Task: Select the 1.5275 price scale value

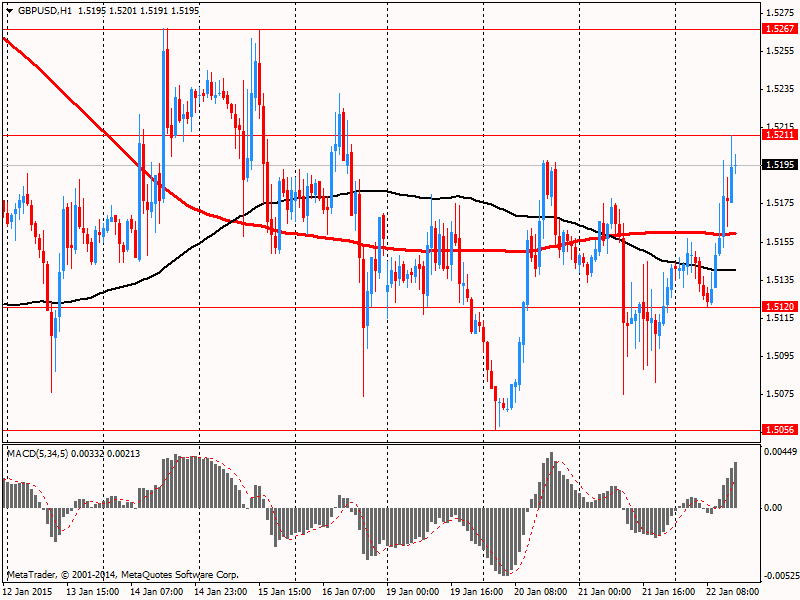Action: click(x=781, y=12)
